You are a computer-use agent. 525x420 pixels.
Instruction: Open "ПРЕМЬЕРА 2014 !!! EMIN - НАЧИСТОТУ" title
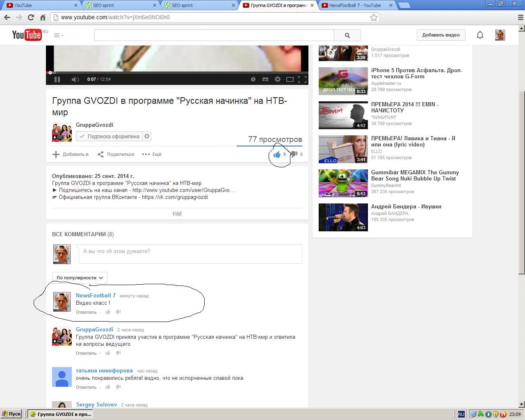click(405, 107)
